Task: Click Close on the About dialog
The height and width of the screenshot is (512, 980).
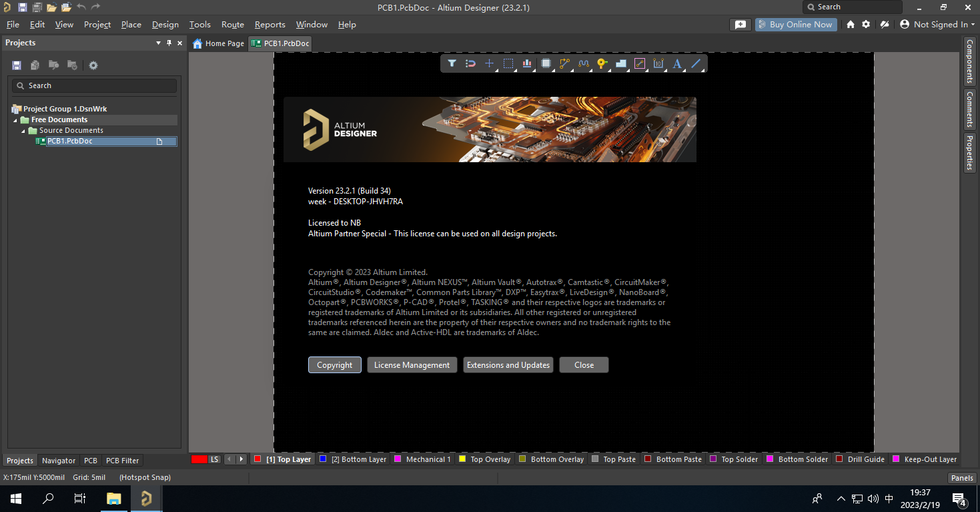Action: pyautogui.click(x=584, y=365)
